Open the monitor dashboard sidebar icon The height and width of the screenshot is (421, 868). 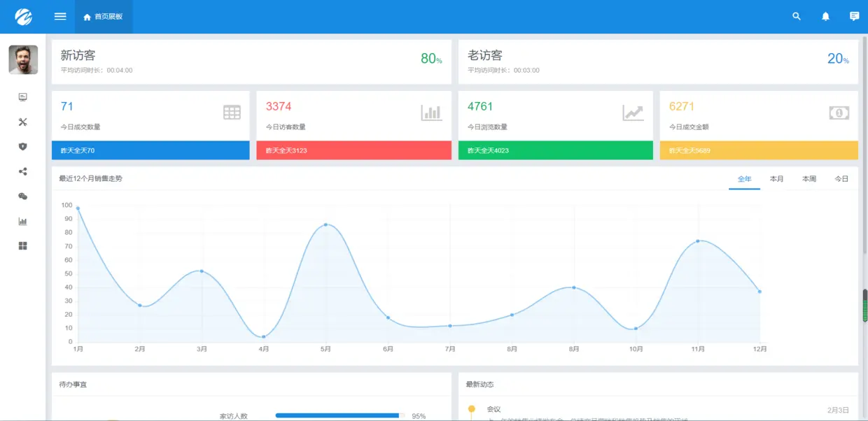pos(22,97)
